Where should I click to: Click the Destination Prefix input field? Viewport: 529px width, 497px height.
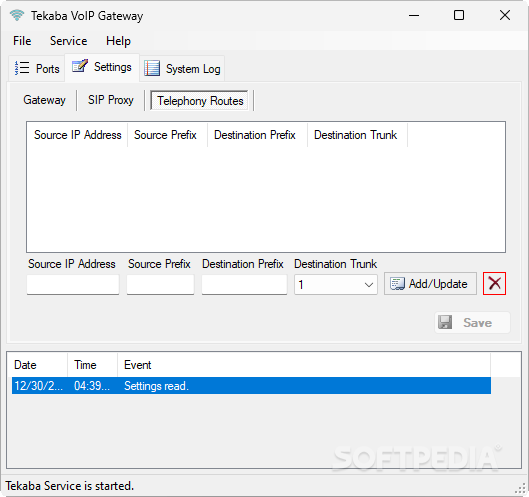click(x=244, y=284)
